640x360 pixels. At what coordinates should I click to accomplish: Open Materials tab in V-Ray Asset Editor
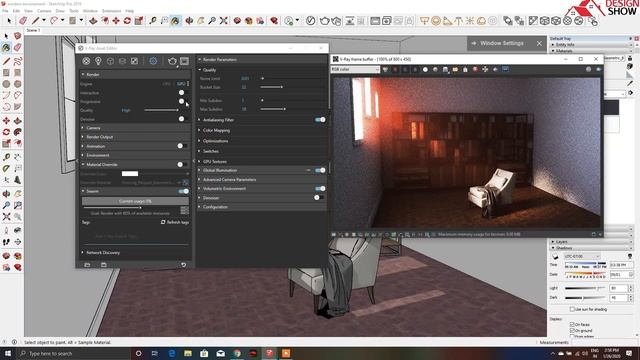(86, 61)
